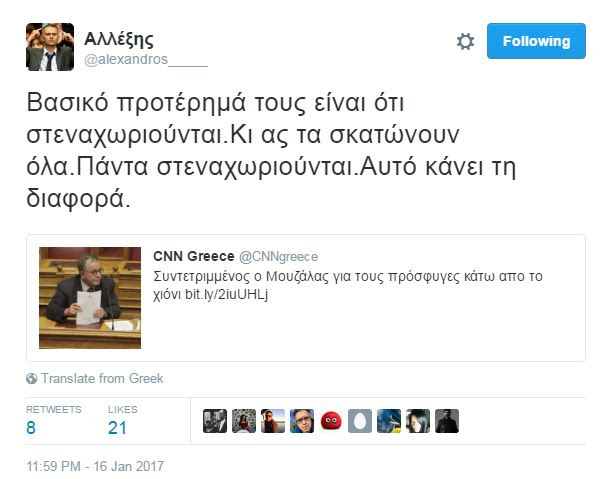Image resolution: width=606 pixels, height=479 pixels.
Task: Open the default egg avatar
Action: click(360, 421)
